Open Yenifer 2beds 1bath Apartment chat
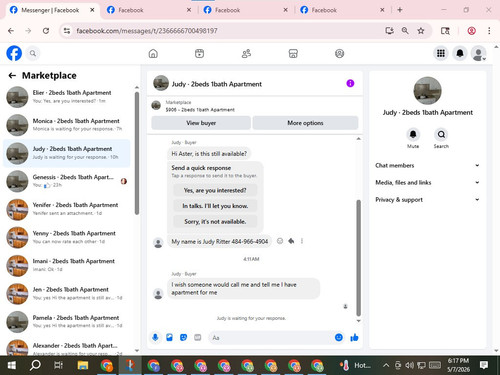The image size is (500, 375). pos(67,209)
